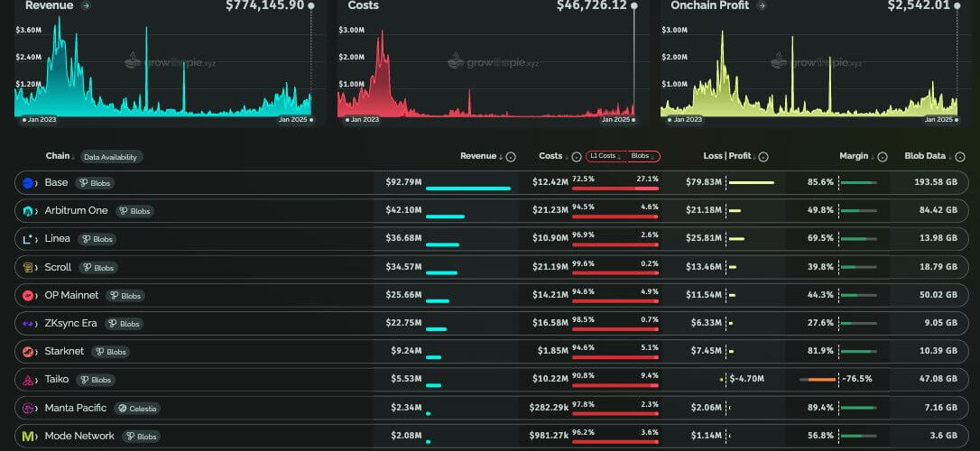980x451 pixels.
Task: Sort table by Chain column header
Action: tap(60, 156)
